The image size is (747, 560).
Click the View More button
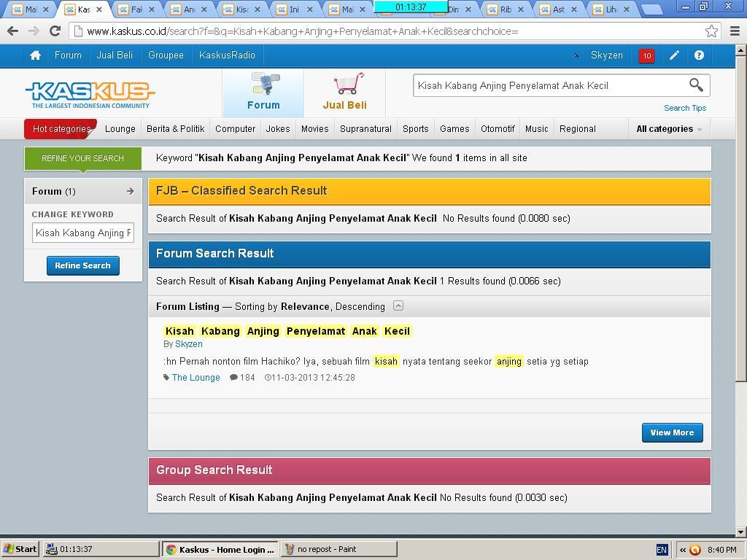click(x=672, y=432)
